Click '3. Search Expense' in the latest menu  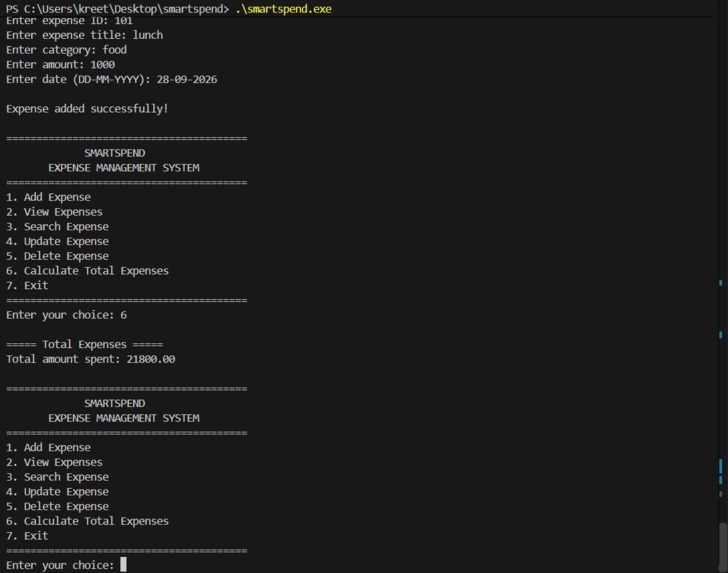pyautogui.click(x=57, y=477)
